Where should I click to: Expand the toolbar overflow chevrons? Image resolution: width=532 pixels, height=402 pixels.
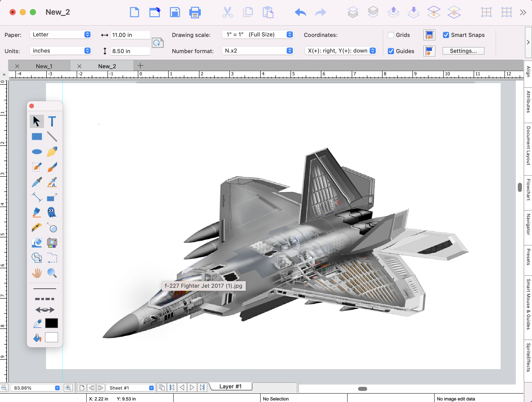[x=523, y=12]
